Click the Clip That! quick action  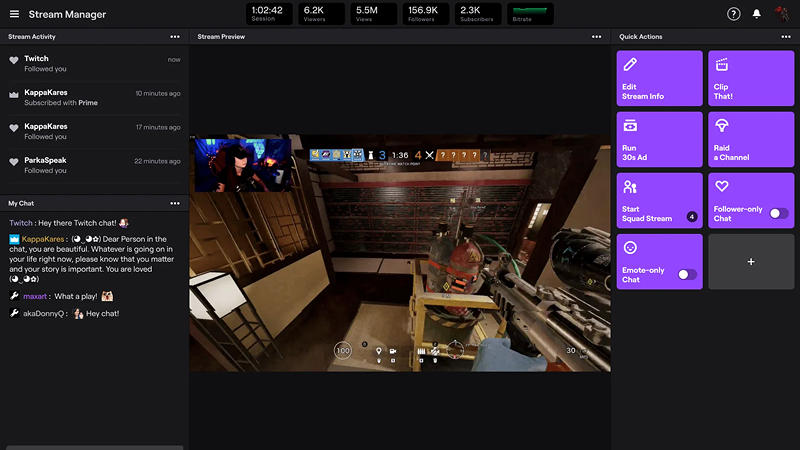click(x=751, y=78)
